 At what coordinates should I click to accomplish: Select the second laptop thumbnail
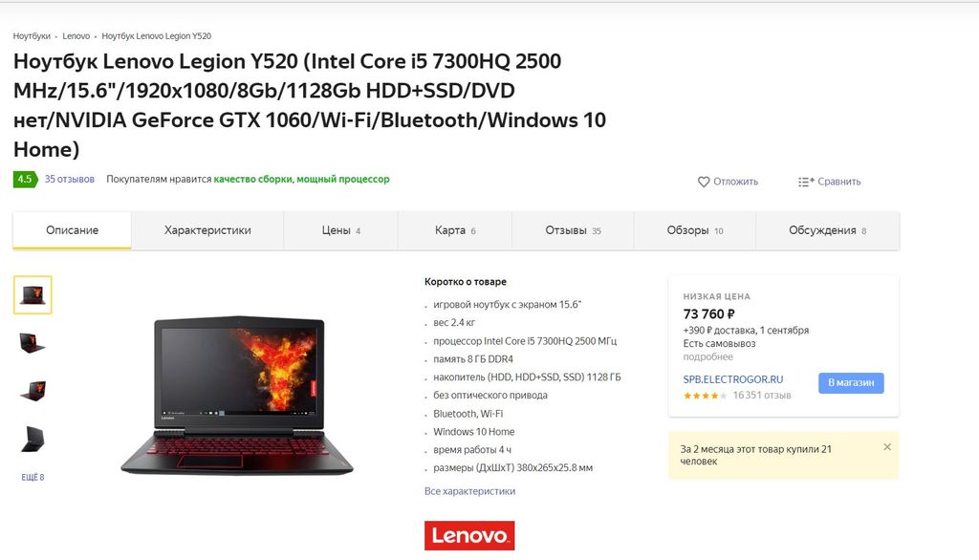[33, 343]
